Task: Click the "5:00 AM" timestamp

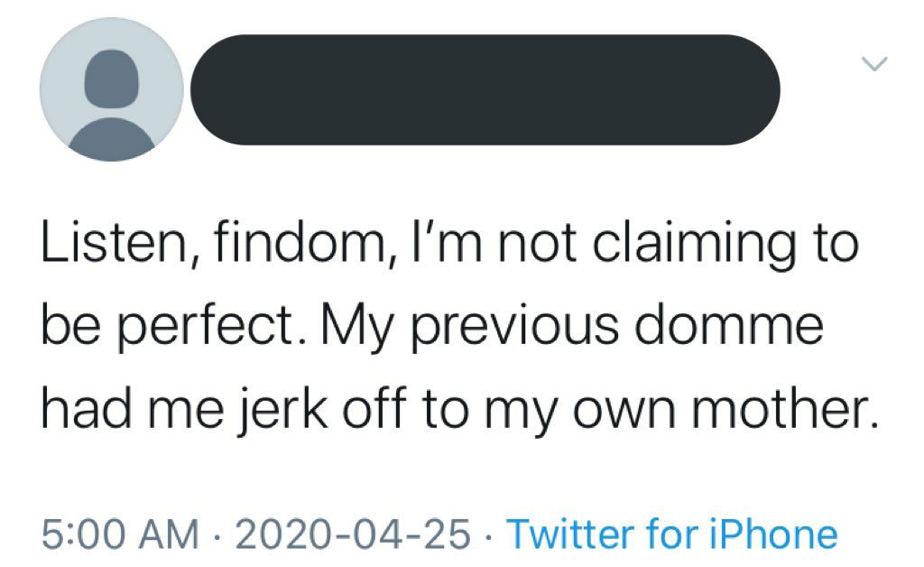Action: [x=122, y=533]
